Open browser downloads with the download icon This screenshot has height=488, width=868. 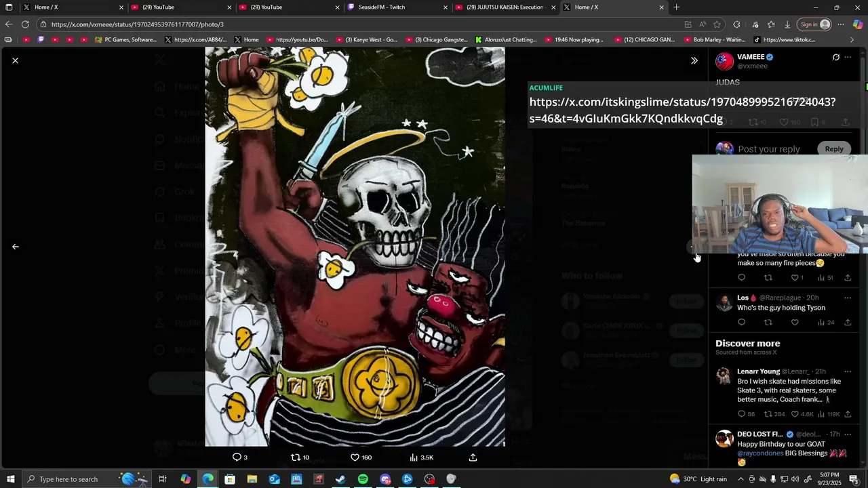[787, 24]
